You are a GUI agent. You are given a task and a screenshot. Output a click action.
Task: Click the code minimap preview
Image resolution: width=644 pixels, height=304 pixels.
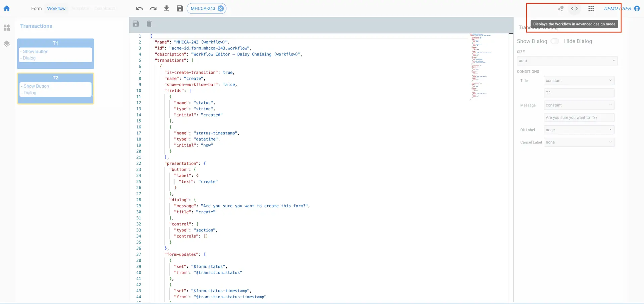[x=480, y=67]
